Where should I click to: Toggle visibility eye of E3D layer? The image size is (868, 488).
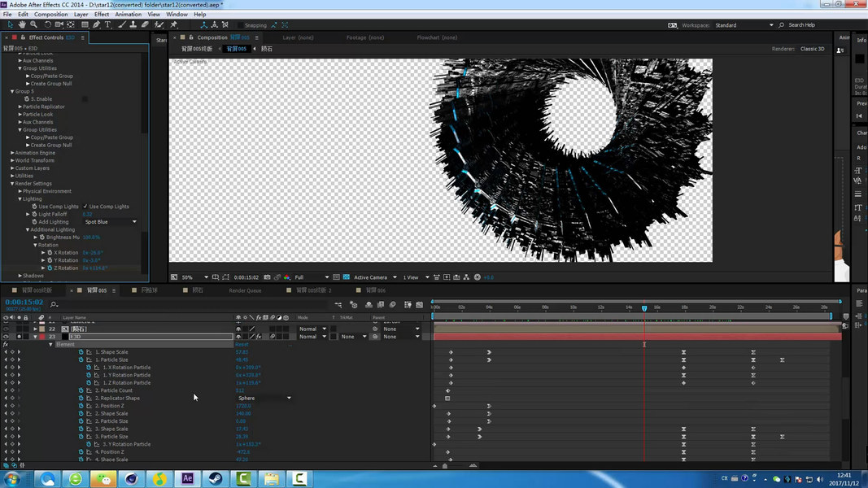pyautogui.click(x=6, y=337)
